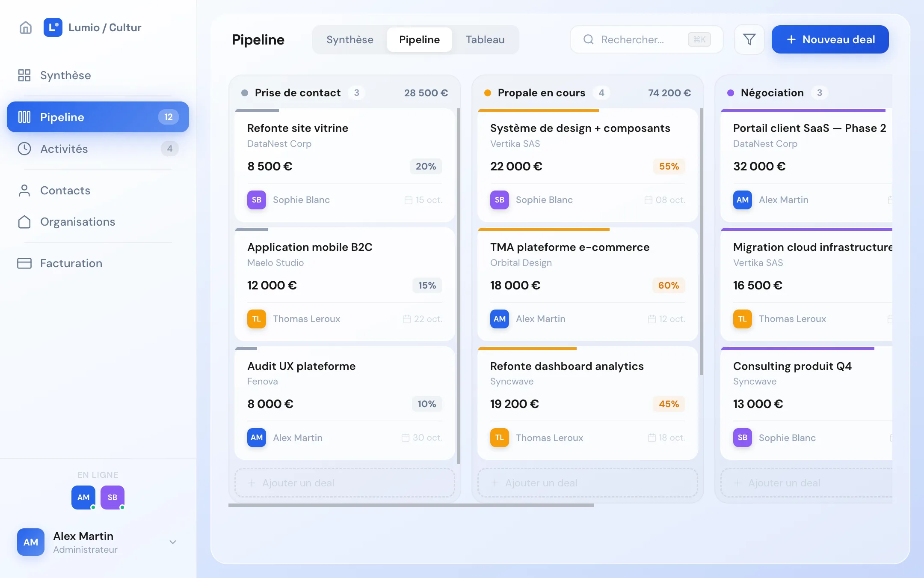The height and width of the screenshot is (578, 924).
Task: Switch to the Tableau tab
Action: click(485, 39)
